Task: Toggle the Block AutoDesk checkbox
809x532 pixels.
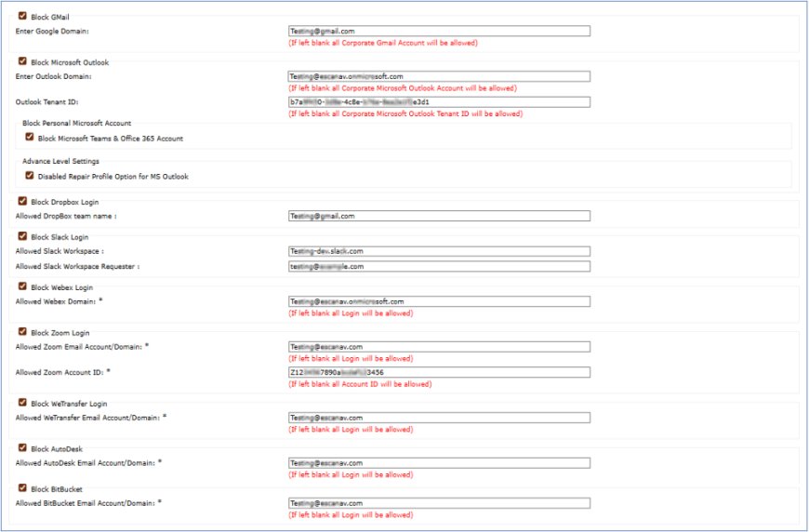Action: (x=22, y=447)
